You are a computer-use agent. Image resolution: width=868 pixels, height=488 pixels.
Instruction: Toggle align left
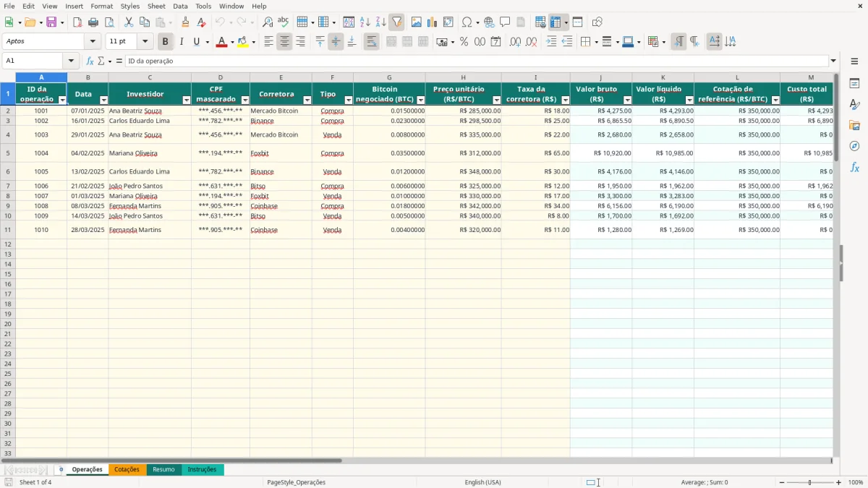coord(268,42)
